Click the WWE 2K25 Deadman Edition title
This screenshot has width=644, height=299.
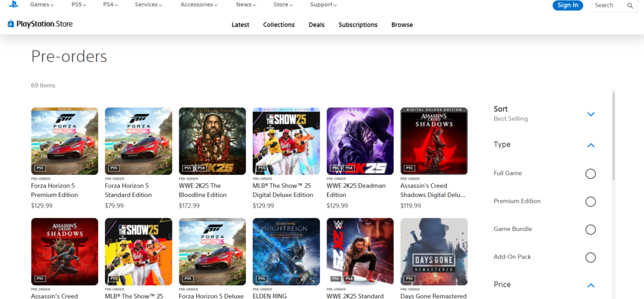pyautogui.click(x=356, y=190)
